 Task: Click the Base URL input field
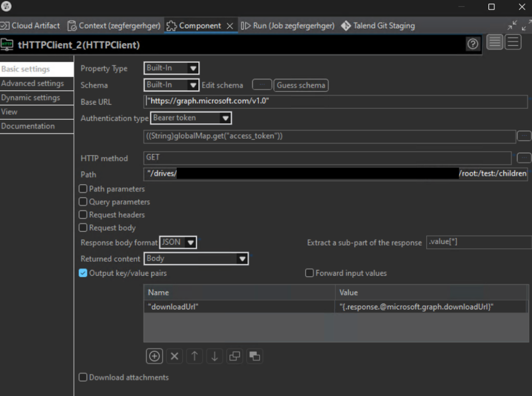[x=335, y=101]
